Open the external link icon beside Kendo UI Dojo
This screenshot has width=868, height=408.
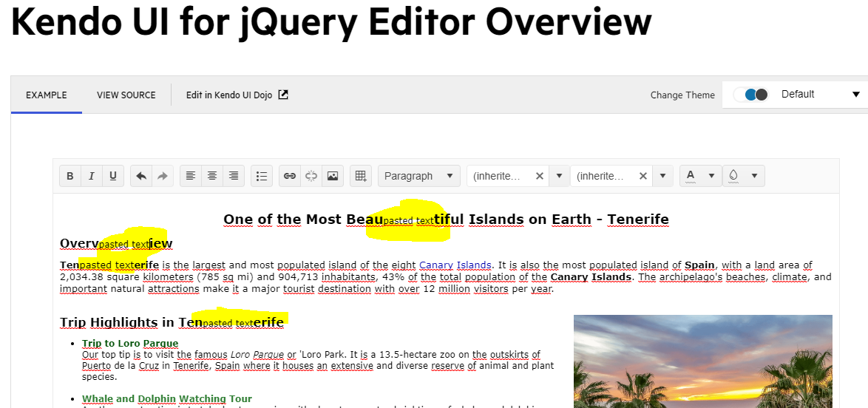(x=283, y=95)
